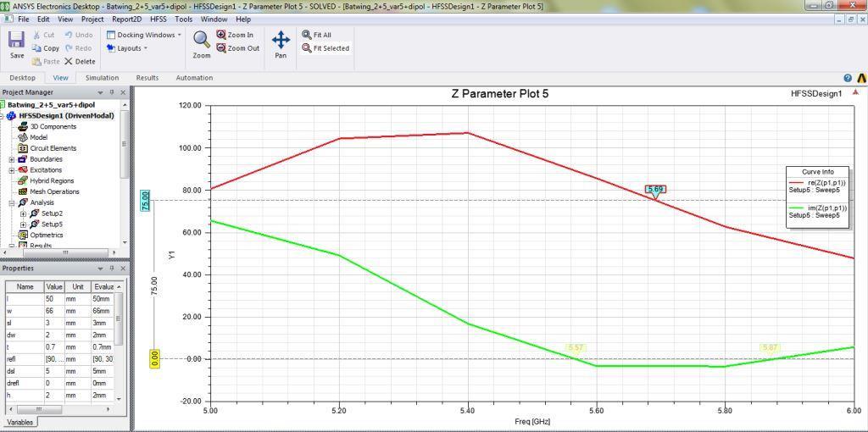Open the Window menu
This screenshot has height=432, width=868.
click(x=214, y=19)
